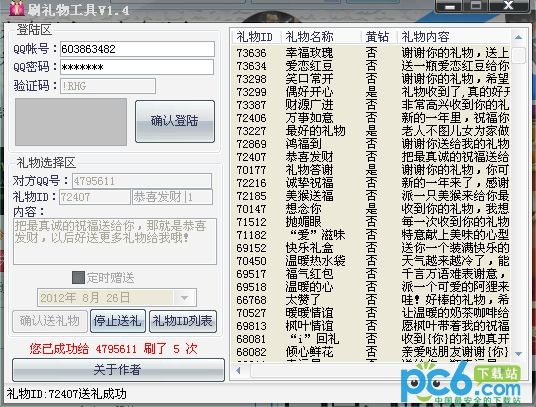The image size is (536, 407).
Task: Select the row 72216 诚挚祝福
Action: point(371,183)
